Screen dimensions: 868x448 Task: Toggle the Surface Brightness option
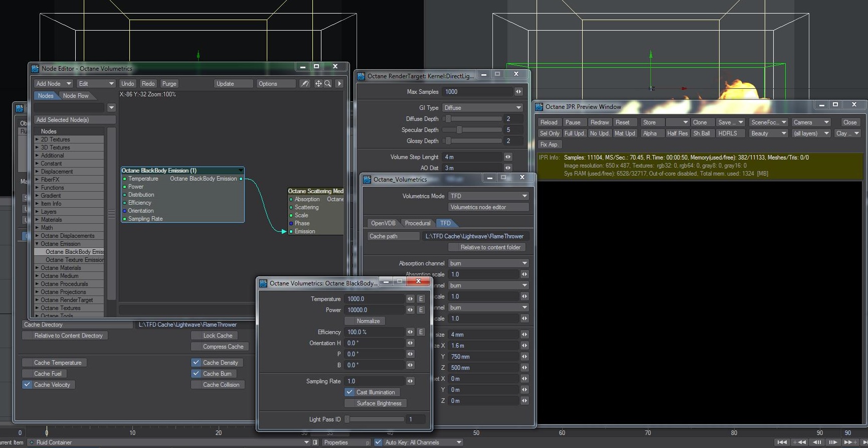coord(375,403)
